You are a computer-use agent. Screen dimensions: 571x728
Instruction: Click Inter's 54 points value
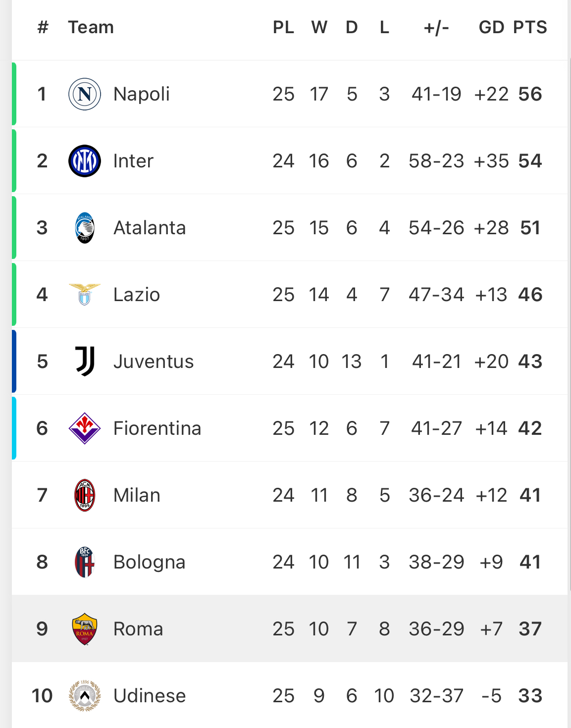[530, 161]
